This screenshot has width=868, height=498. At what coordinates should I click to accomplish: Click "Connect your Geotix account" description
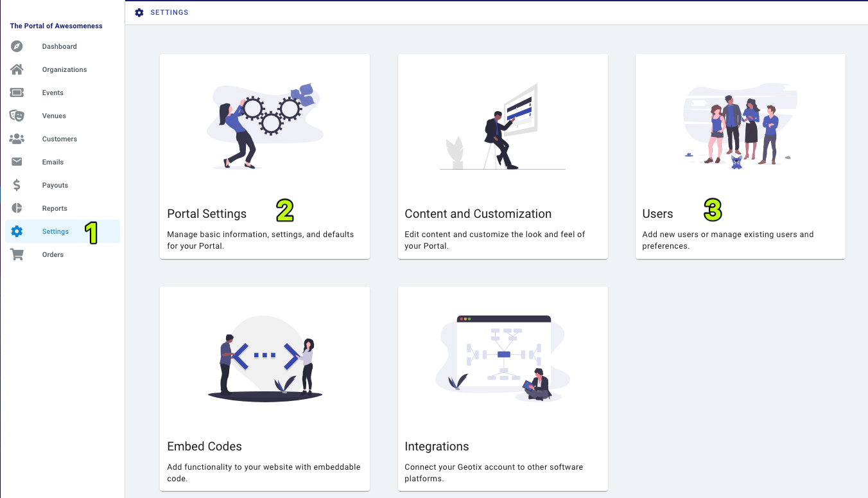(494, 473)
